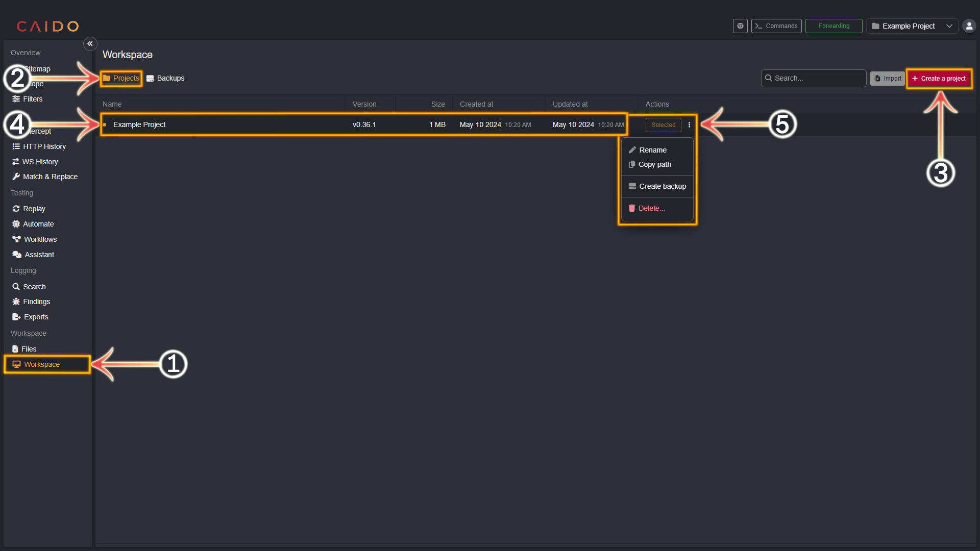Screen dimensions: 980x551
Task: Click the Example Project row name
Action: click(139, 124)
